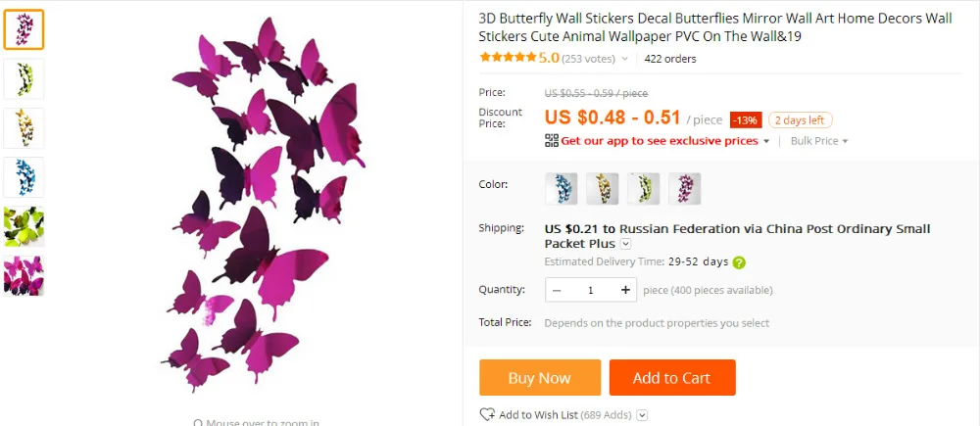Click the Buy Now button
Screen dimensions: 980x426
[540, 377]
